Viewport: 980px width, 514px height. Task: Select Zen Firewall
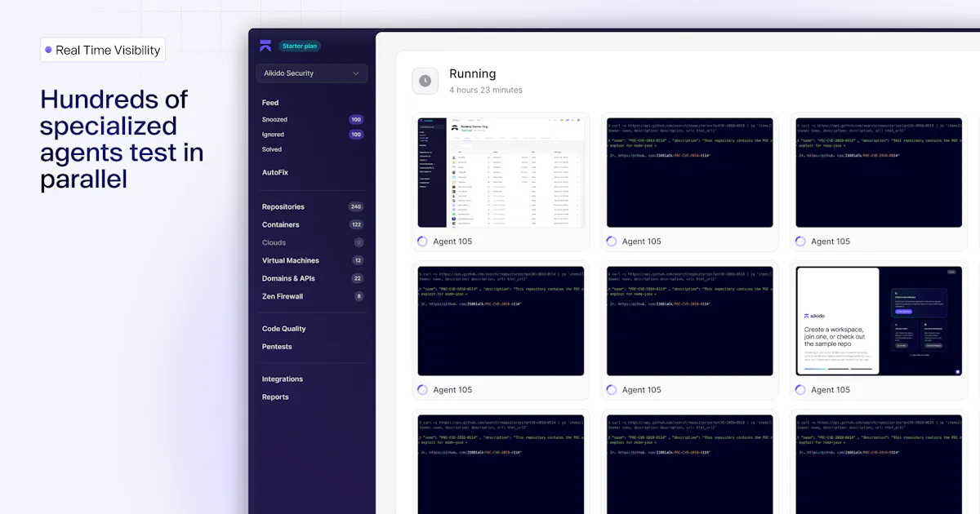pos(283,296)
